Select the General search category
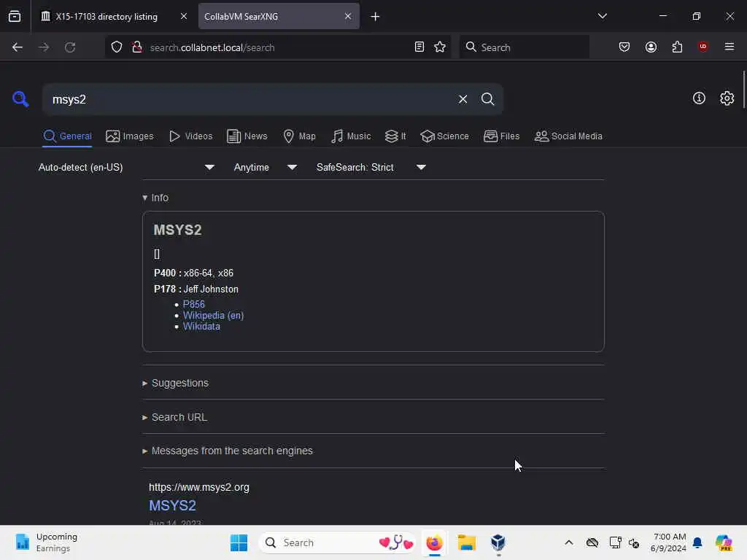Screen dimensions: 747x560 coord(67,136)
